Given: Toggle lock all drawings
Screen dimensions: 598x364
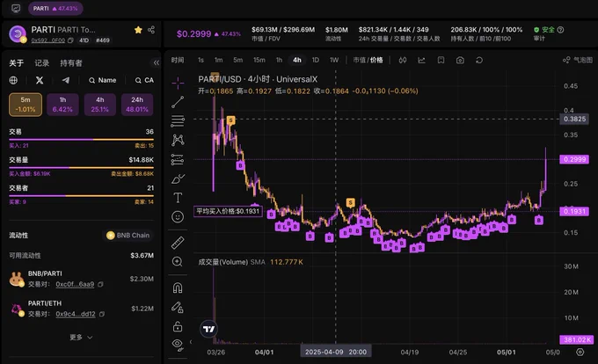Looking at the screenshot, I should tap(178, 326).
